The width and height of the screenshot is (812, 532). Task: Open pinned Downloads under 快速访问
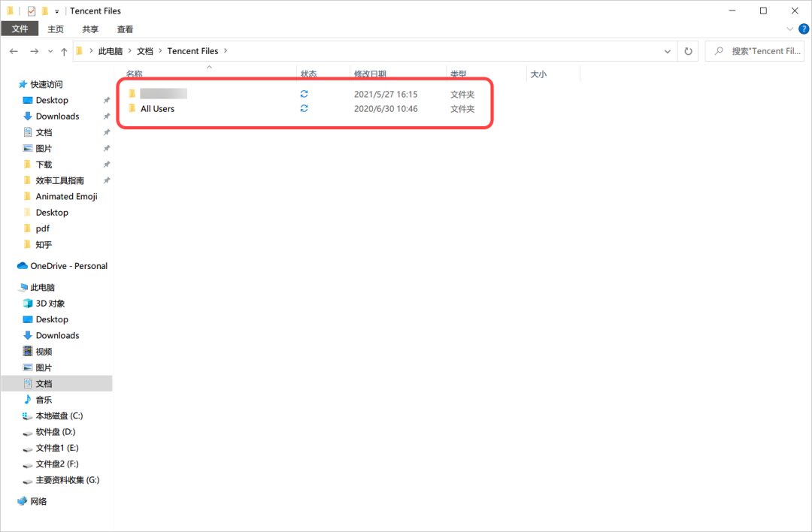point(57,116)
